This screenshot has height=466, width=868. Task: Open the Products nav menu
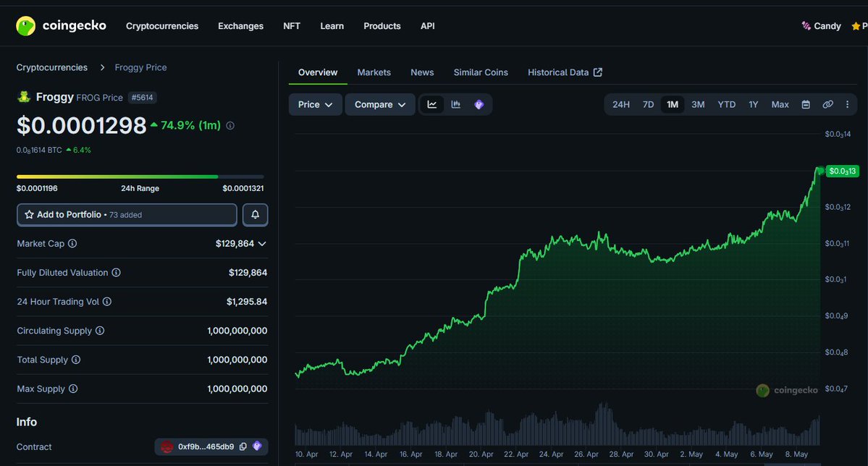pyautogui.click(x=382, y=26)
